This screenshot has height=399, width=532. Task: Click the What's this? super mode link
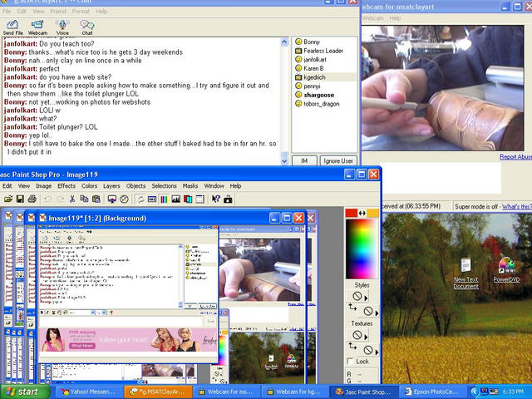pyautogui.click(x=517, y=206)
